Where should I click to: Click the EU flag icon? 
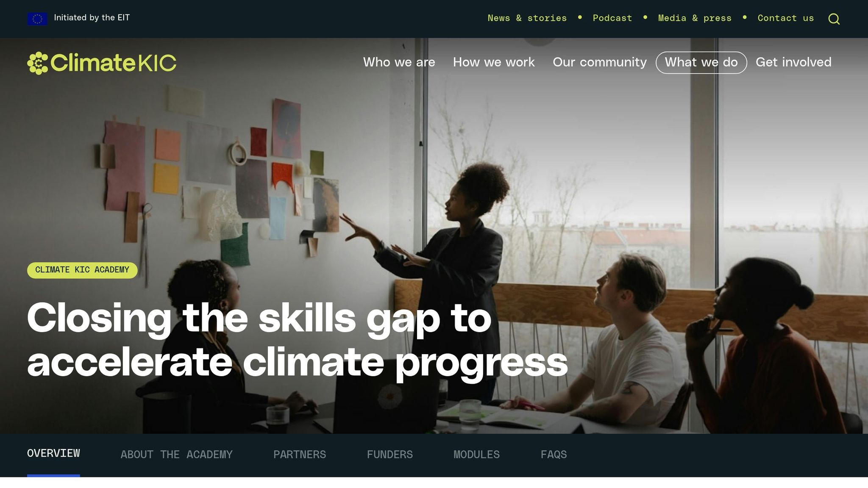coord(37,19)
